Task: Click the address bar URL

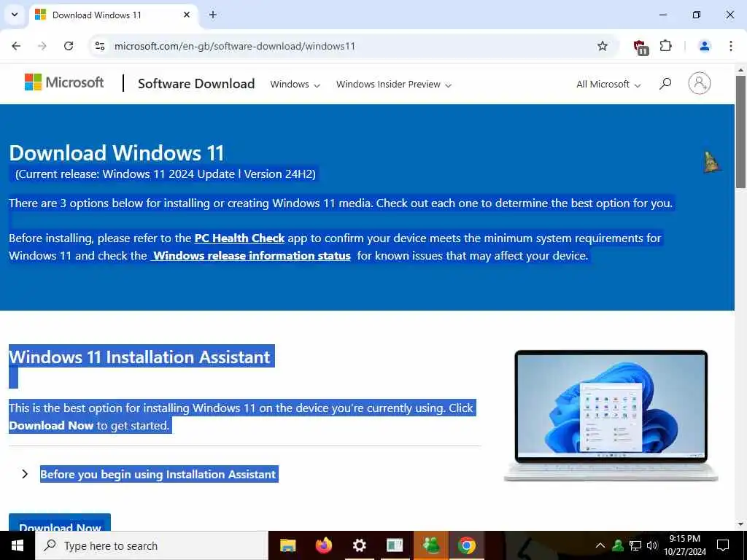Action: [x=235, y=46]
